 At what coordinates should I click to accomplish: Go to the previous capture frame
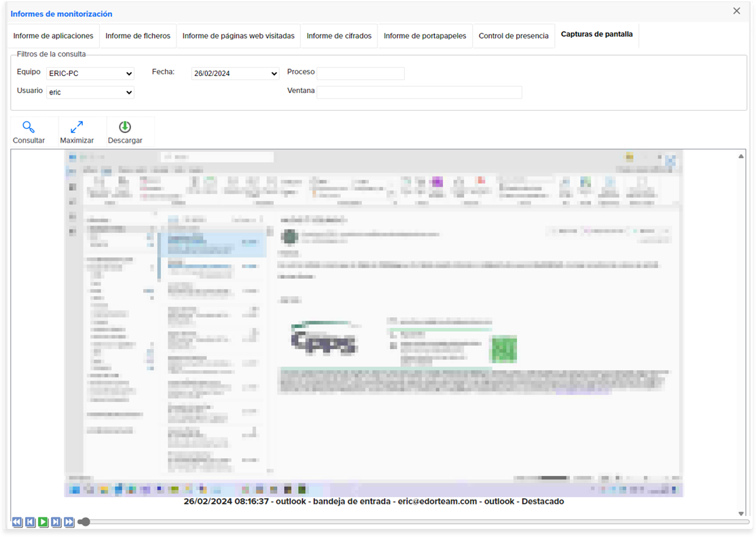(x=30, y=522)
